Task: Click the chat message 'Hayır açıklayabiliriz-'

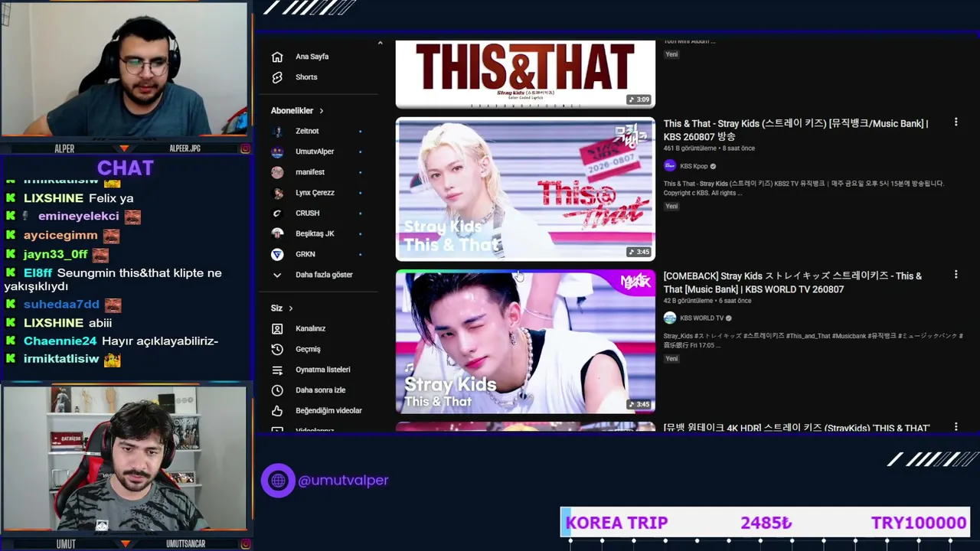Action: coord(160,341)
